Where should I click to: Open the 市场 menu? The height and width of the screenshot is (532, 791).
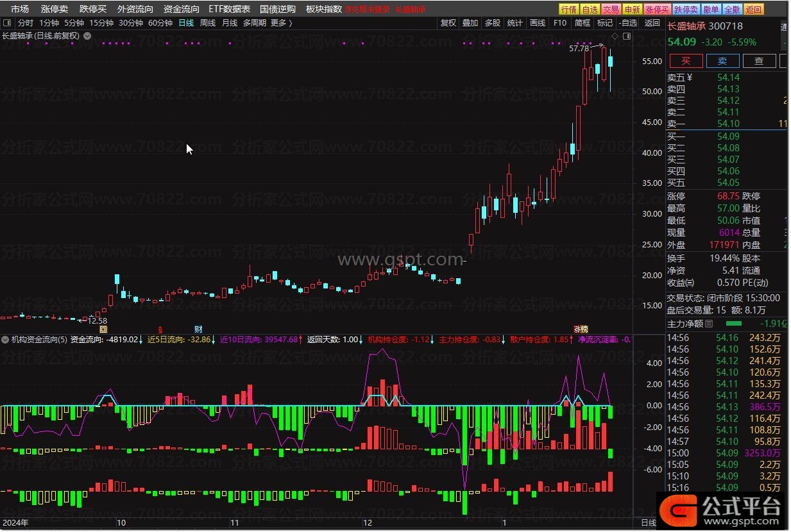tap(20, 9)
